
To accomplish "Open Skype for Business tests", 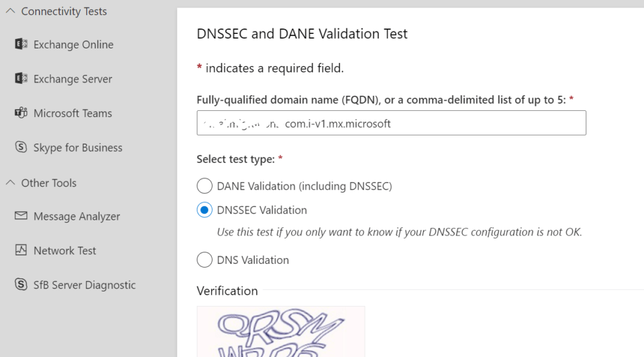I will pyautogui.click(x=78, y=148).
